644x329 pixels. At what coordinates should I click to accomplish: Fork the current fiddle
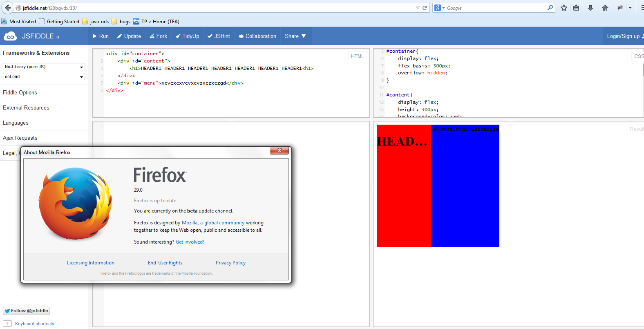click(159, 36)
